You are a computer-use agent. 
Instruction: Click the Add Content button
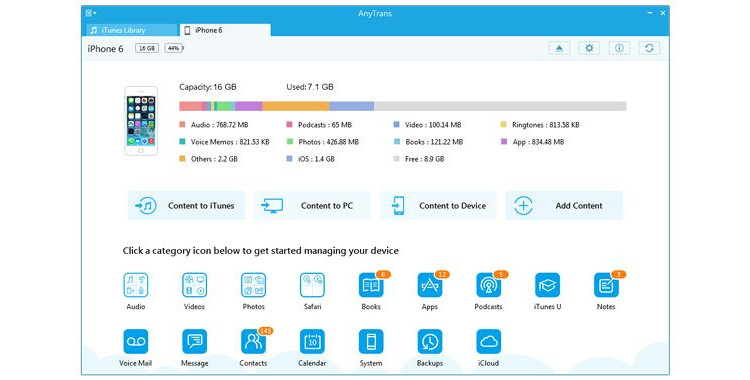564,206
